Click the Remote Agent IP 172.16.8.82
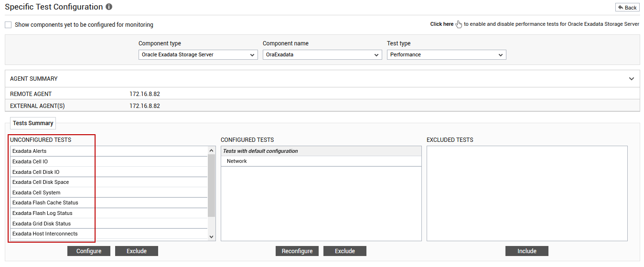This screenshot has width=644, height=267. [x=145, y=94]
